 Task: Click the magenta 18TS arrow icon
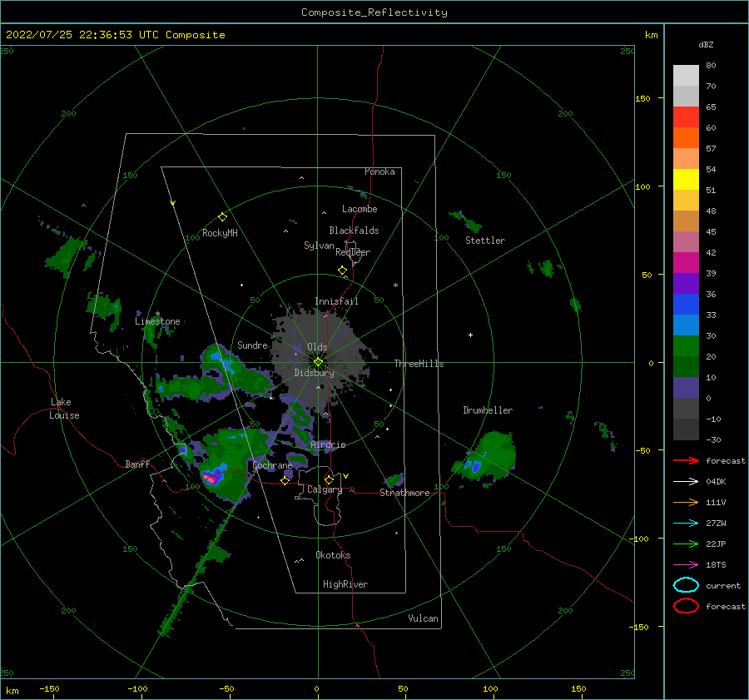point(686,565)
